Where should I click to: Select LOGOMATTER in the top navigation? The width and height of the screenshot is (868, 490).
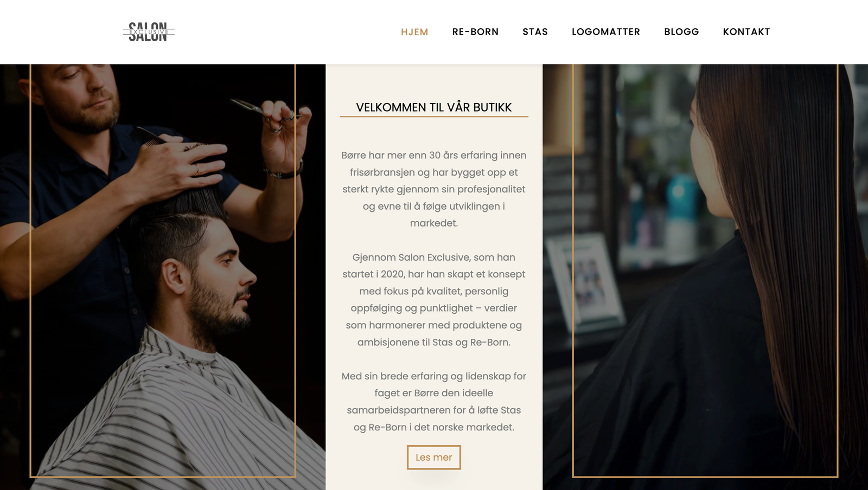coord(606,32)
